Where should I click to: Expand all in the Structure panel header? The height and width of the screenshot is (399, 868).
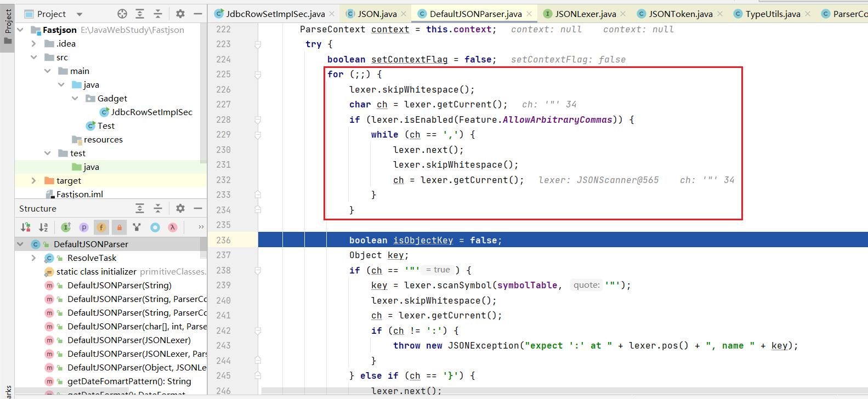(x=140, y=208)
